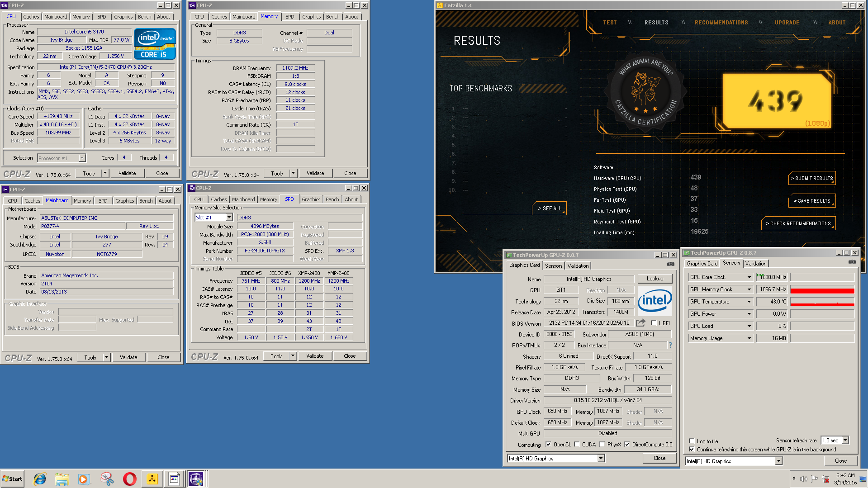This screenshot has width=868, height=488.
Task: Open the GPU Core Clock sensor dropdown
Action: [x=749, y=277]
